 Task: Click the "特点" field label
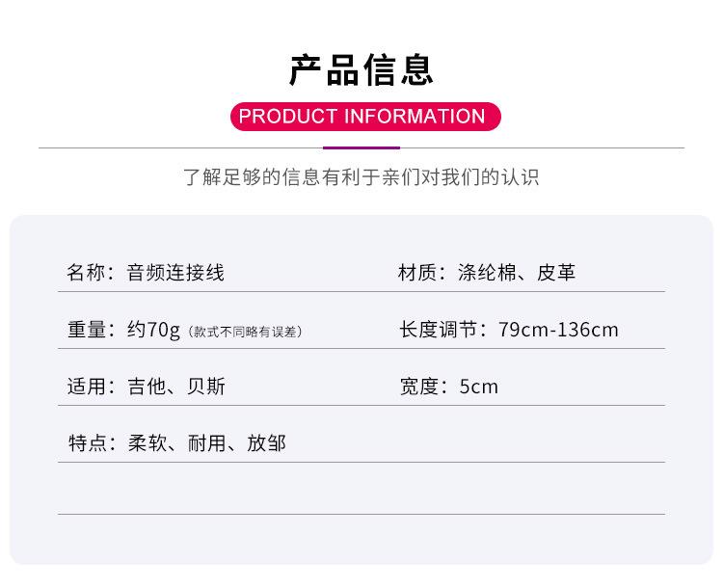point(86,443)
